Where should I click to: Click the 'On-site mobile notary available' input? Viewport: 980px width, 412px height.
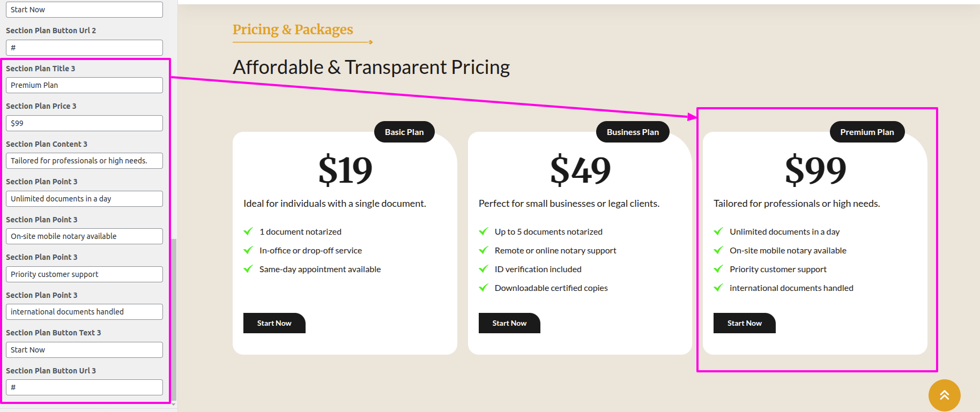84,236
